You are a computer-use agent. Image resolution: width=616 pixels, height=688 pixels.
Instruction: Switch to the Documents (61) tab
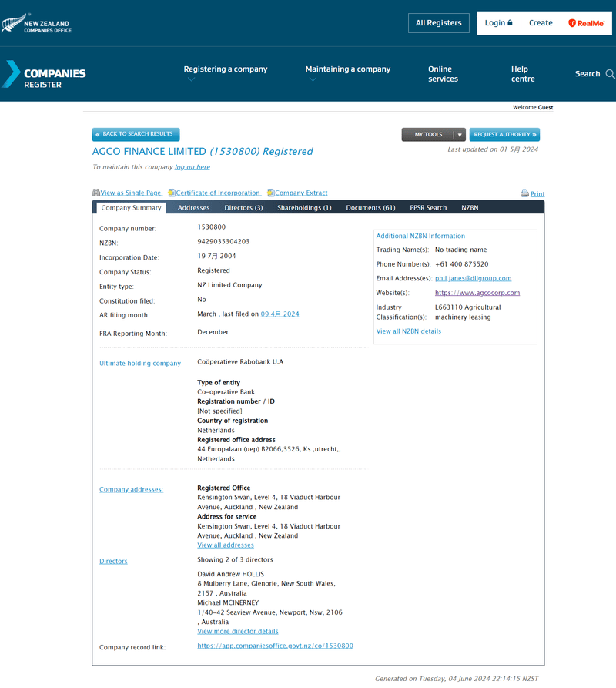point(370,208)
